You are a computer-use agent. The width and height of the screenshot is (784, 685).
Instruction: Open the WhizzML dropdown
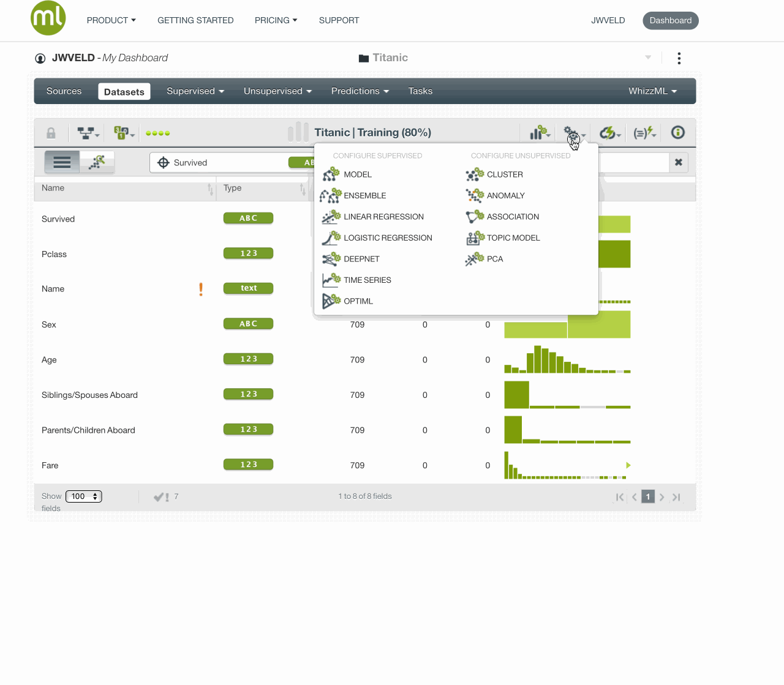point(652,91)
